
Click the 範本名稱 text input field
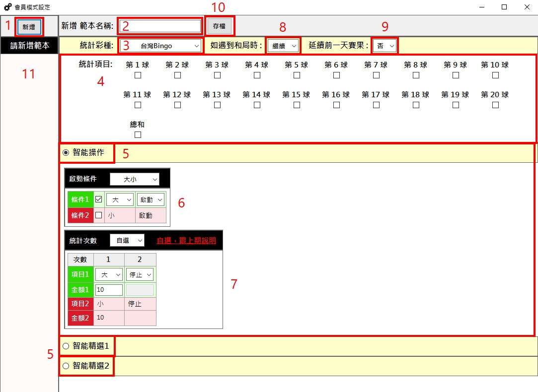(x=159, y=26)
